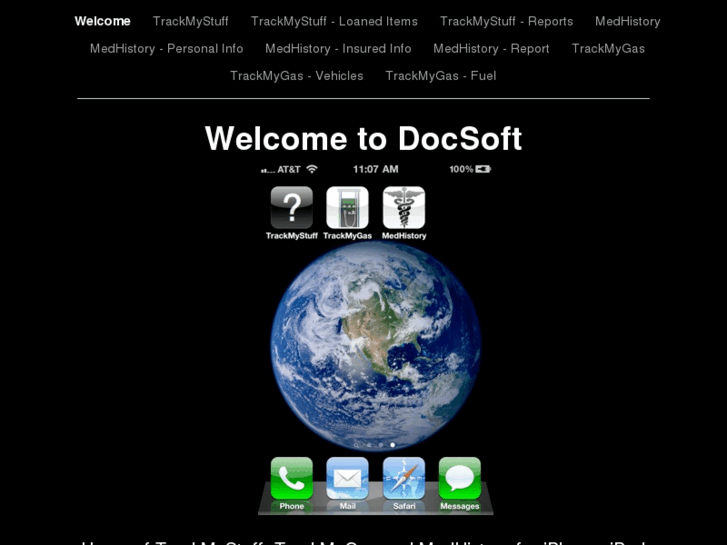Open TrackMyStuff - Loaned Items page
This screenshot has width=727, height=545.
334,21
